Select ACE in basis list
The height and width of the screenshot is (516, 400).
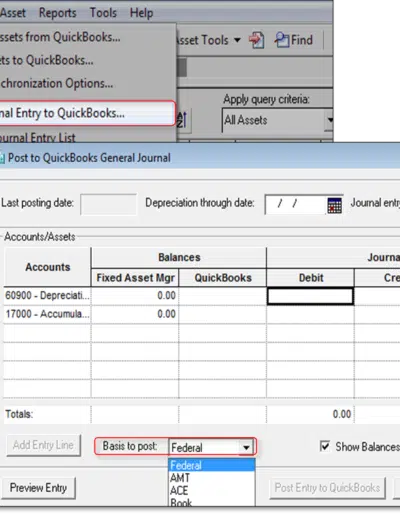[x=212, y=490]
